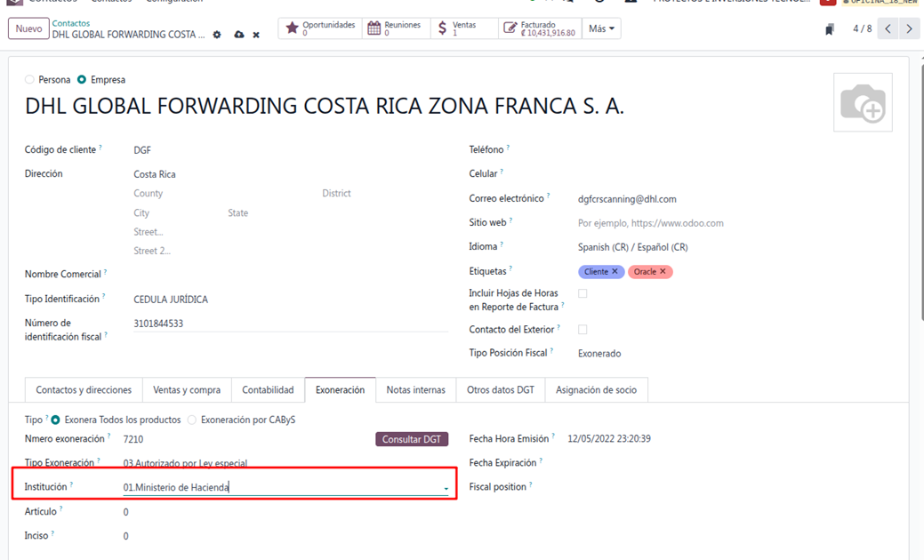Click the gear settings icon beside record name
924x560 pixels.
click(217, 35)
